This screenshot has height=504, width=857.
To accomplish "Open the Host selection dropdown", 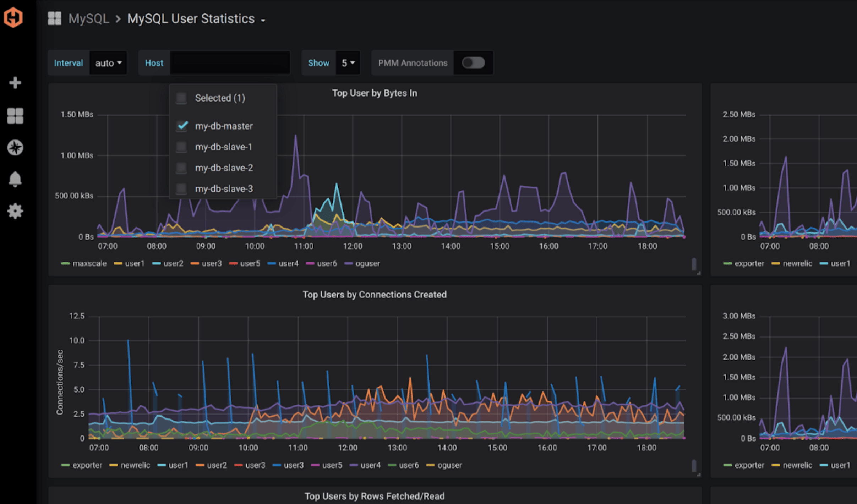I will (x=230, y=62).
